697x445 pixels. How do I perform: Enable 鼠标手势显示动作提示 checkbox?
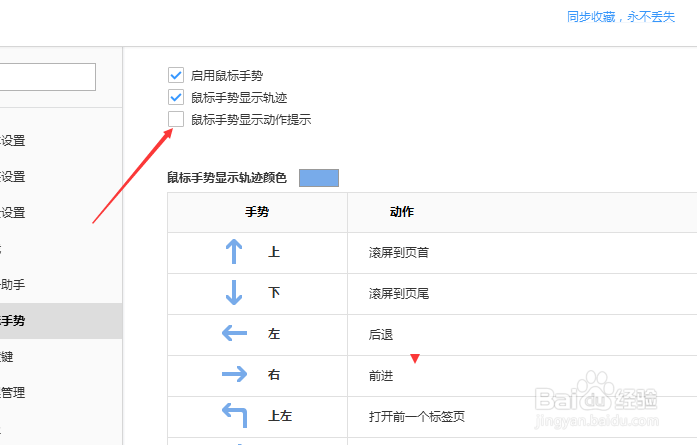click(176, 119)
